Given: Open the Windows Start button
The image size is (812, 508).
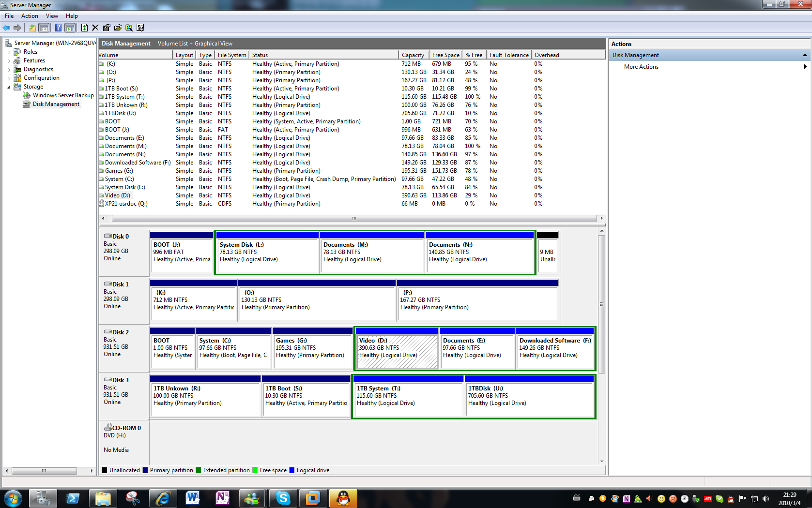Looking at the screenshot, I should 13,498.
